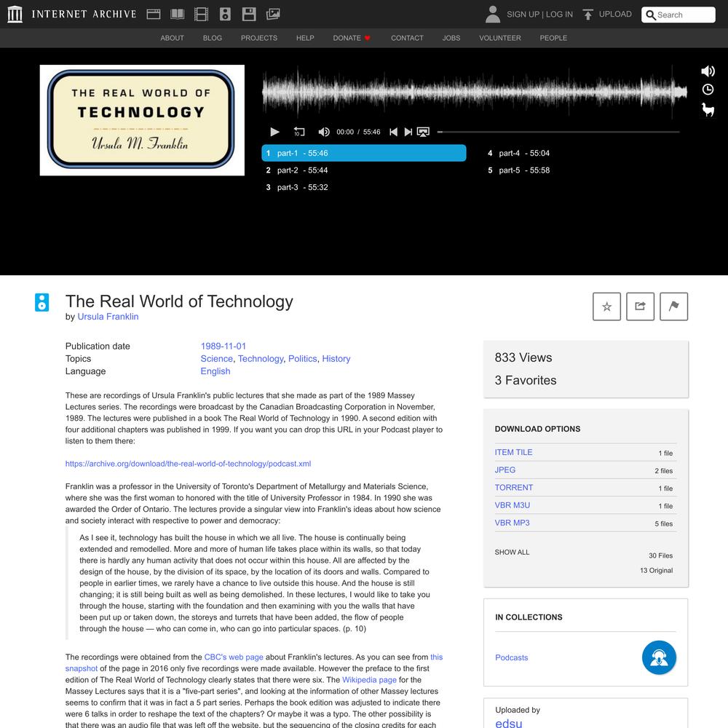Skip to next track
This screenshot has height=728, width=728.
[x=408, y=132]
